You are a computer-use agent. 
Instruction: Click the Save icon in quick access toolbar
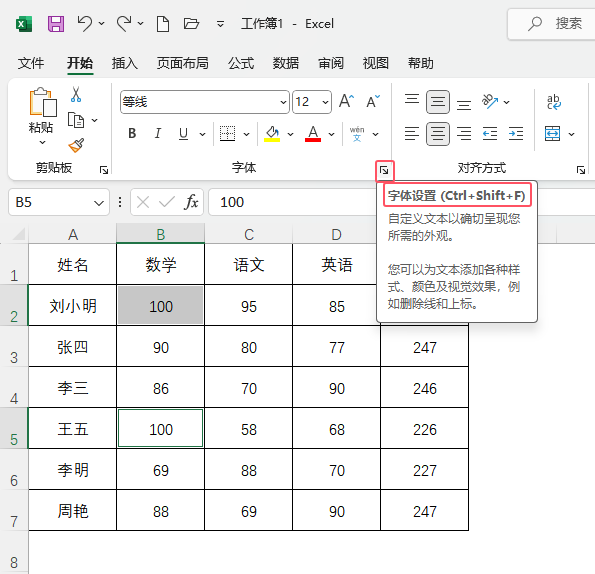coord(56,24)
